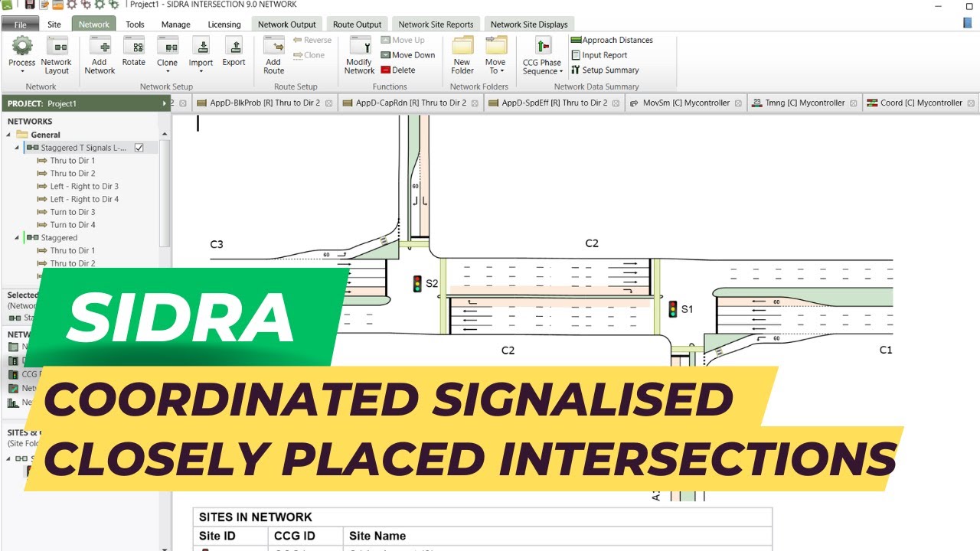Open the Setup Summary
Viewport: 980px width, 551px height.
pyautogui.click(x=605, y=70)
